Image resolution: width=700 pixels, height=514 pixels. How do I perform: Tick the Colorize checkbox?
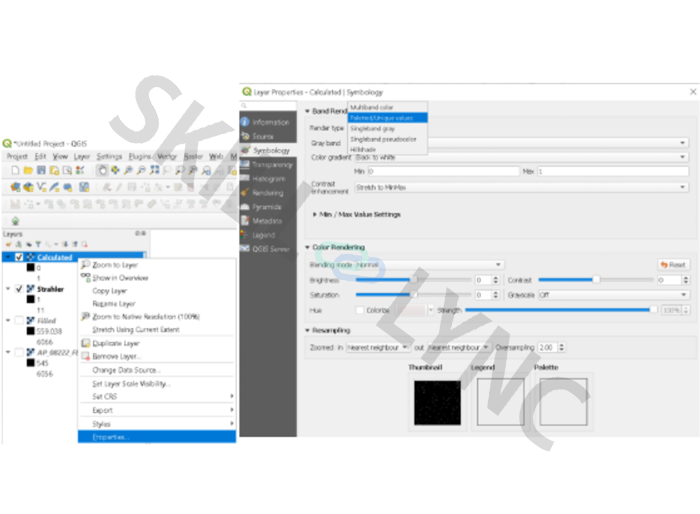(360, 310)
